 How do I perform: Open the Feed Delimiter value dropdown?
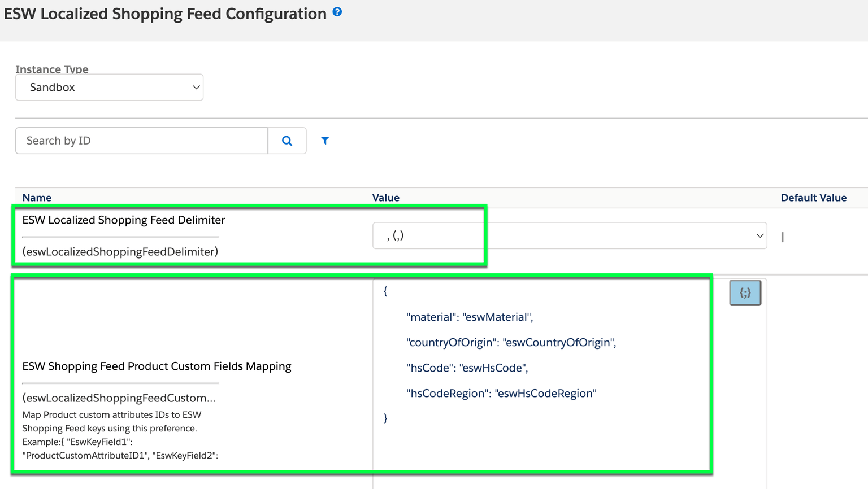[570, 235]
